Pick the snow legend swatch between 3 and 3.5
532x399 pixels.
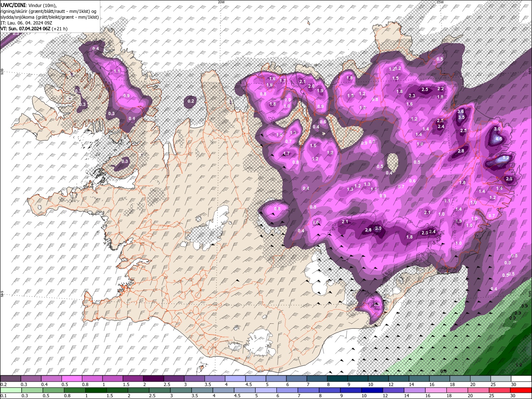pos(194,379)
